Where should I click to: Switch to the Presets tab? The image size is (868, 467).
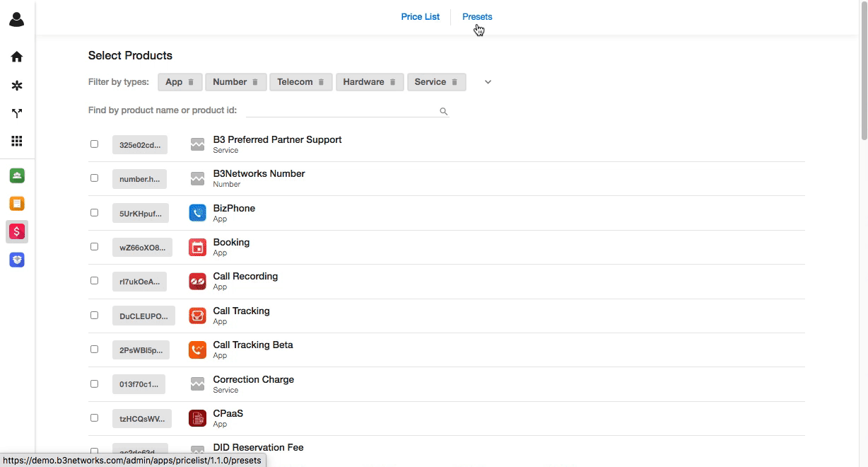[x=477, y=17]
